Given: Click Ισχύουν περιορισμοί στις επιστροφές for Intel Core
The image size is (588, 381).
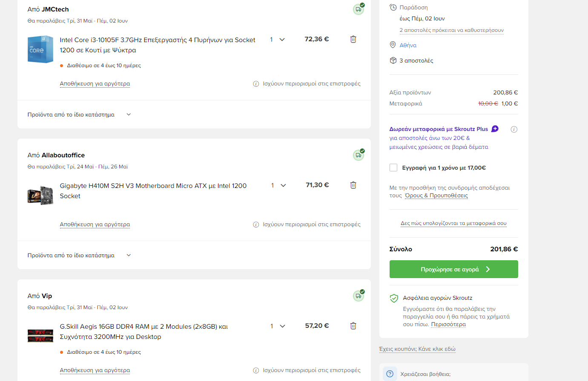Looking at the screenshot, I should (x=312, y=84).
